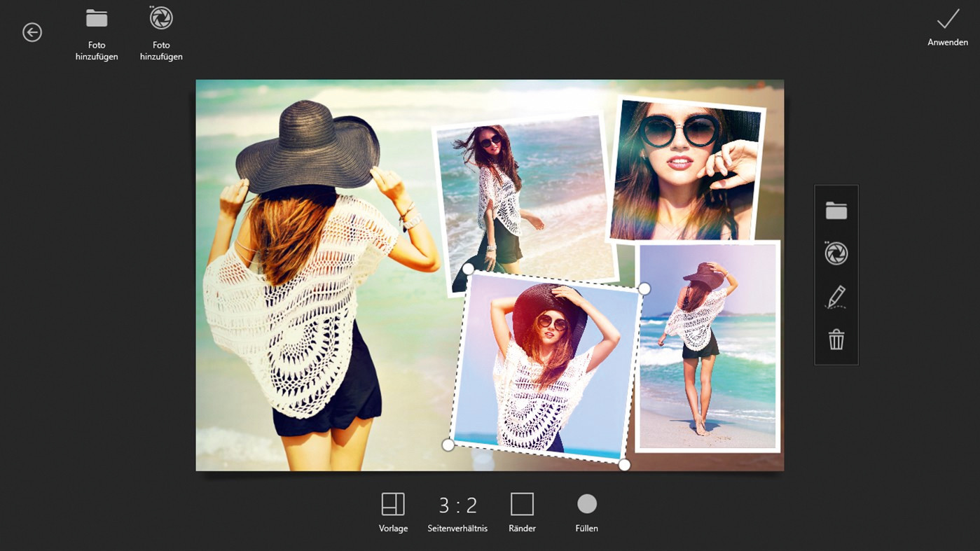This screenshot has height=551, width=980.
Task: Apply changes with the Anwenden checkmark
Action: click(948, 27)
